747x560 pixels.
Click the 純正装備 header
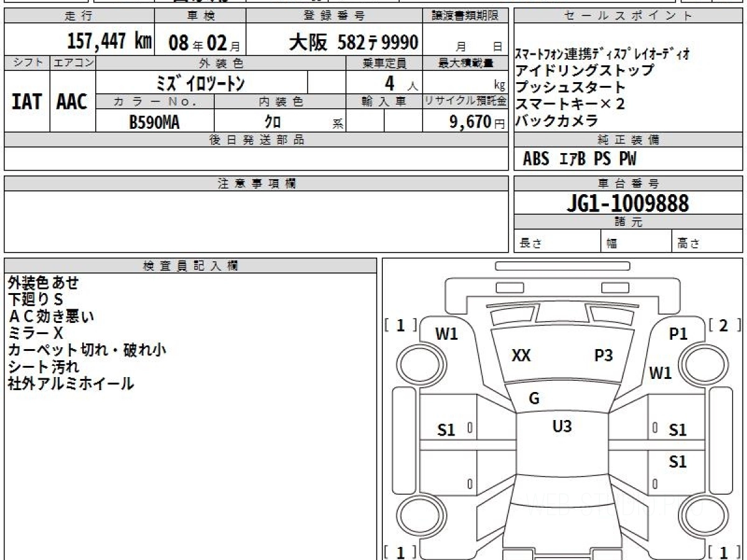628,140
